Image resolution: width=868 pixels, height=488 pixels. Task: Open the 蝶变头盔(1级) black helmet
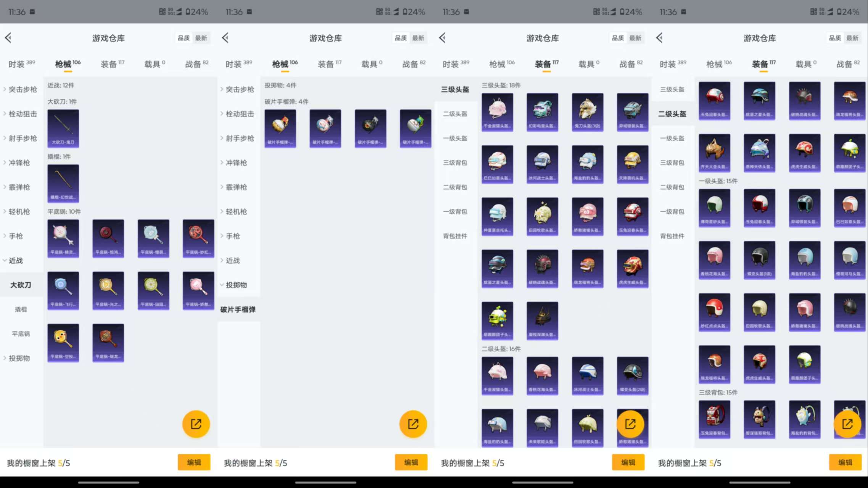click(760, 260)
